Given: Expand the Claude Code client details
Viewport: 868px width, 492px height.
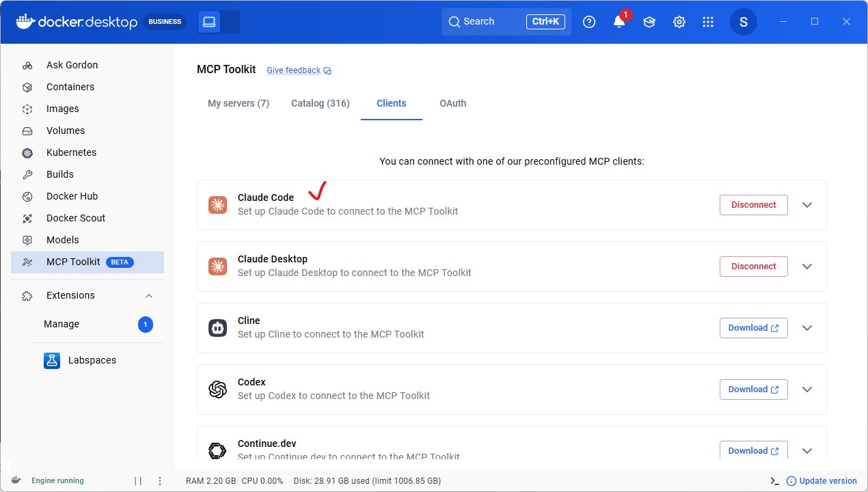Looking at the screenshot, I should pos(807,204).
